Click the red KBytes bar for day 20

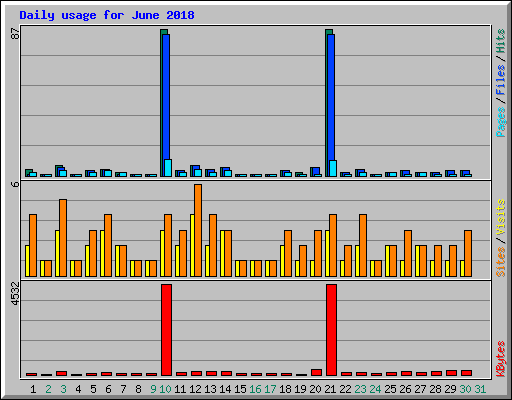[x=316, y=373]
